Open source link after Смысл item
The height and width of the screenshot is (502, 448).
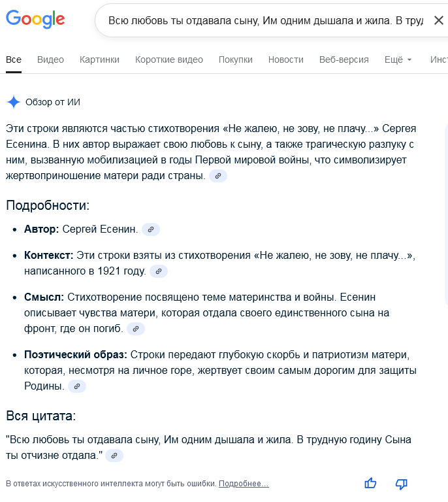tap(136, 329)
